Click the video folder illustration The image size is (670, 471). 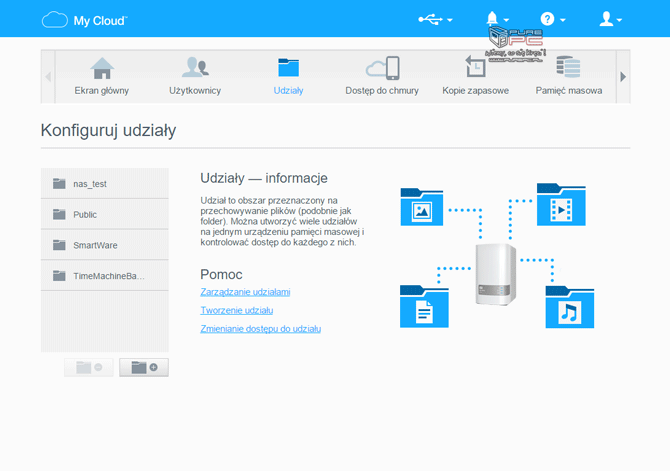click(561, 204)
